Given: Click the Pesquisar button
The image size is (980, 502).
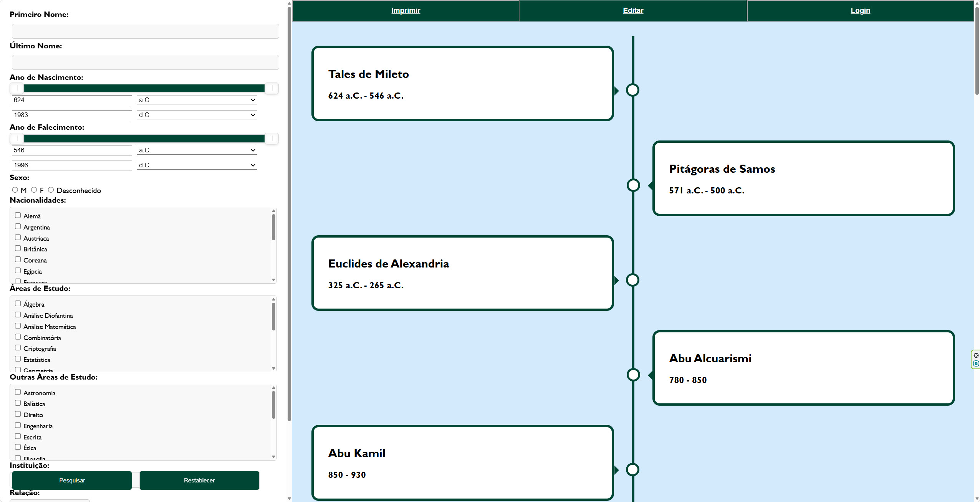Looking at the screenshot, I should pyautogui.click(x=72, y=481).
